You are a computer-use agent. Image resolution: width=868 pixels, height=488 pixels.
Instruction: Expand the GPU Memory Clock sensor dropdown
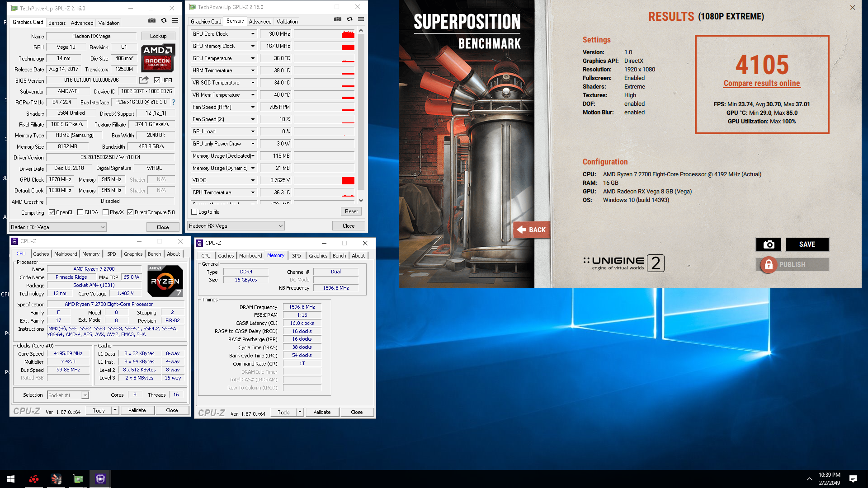[253, 46]
